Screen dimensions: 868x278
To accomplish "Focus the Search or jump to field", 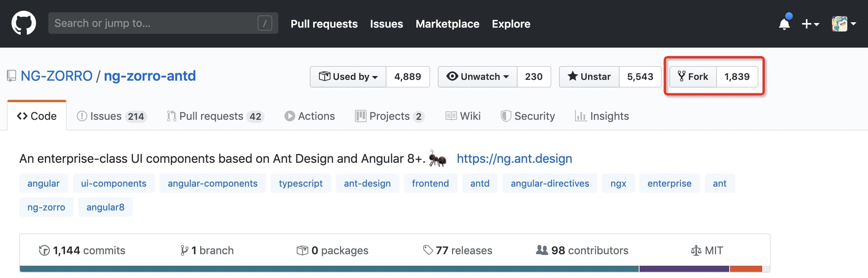I will pos(163,23).
